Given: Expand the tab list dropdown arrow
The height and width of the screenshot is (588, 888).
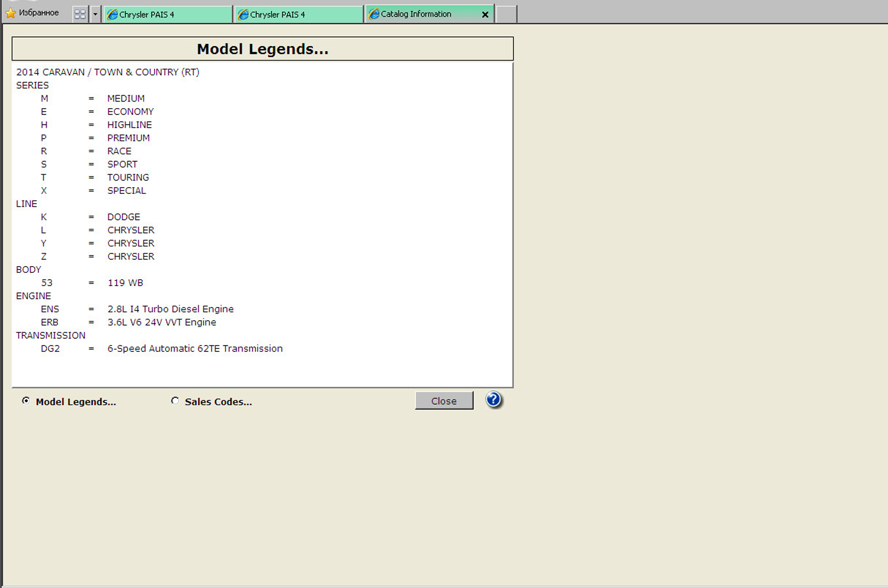Looking at the screenshot, I should (x=95, y=14).
